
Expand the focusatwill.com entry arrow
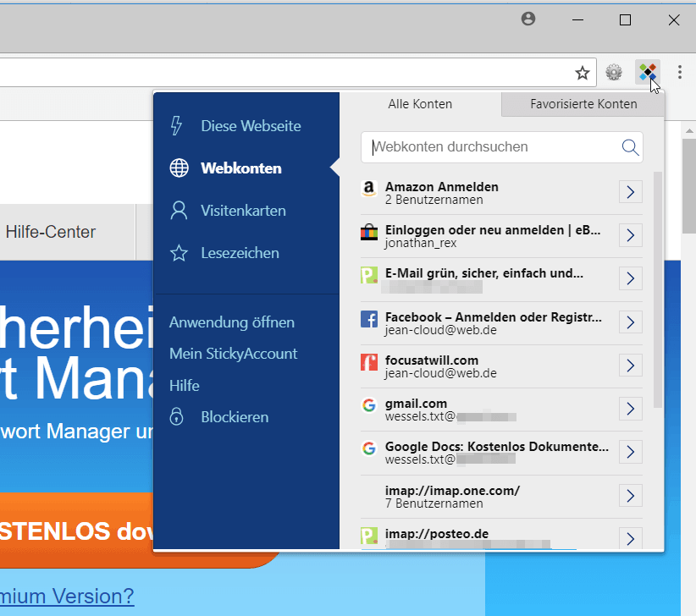point(631,366)
